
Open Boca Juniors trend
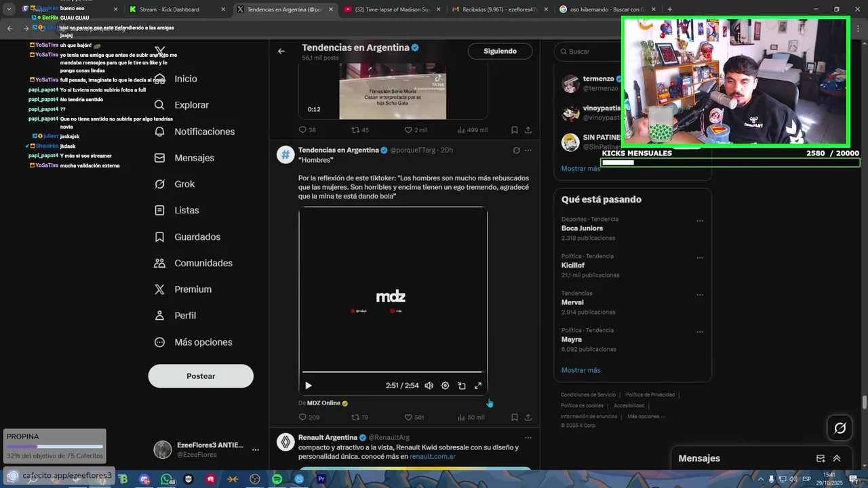coord(582,228)
